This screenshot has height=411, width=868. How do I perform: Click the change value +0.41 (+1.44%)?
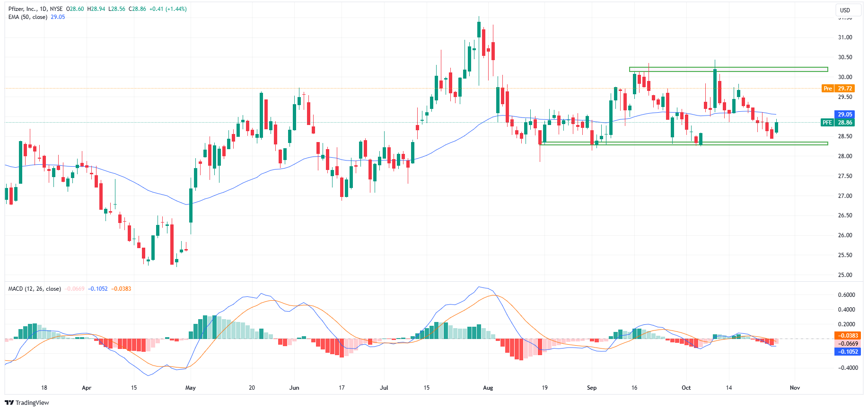(168, 9)
